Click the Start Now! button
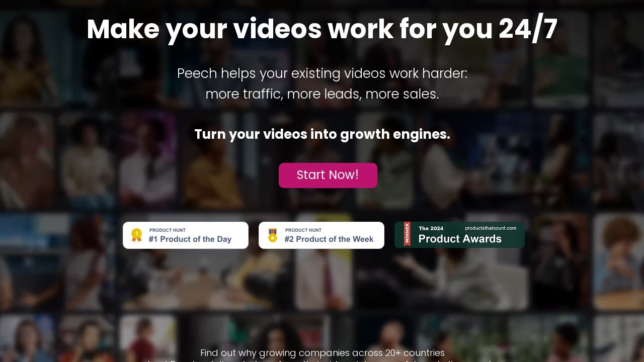Screen dimensions: 644x362 (328, 175)
